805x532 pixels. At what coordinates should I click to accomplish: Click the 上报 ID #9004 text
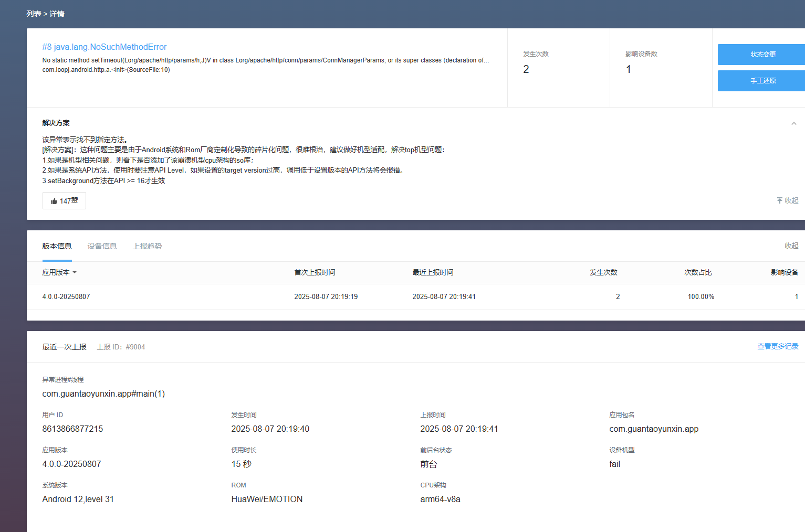121,347
